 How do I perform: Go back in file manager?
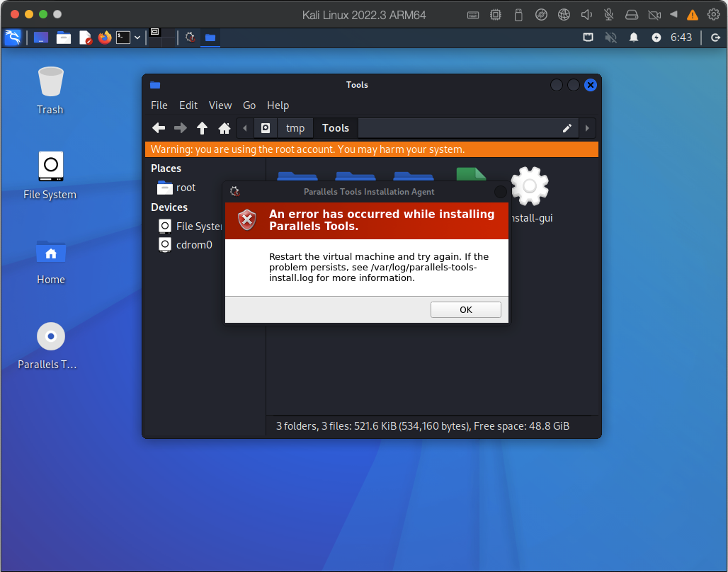[159, 128]
